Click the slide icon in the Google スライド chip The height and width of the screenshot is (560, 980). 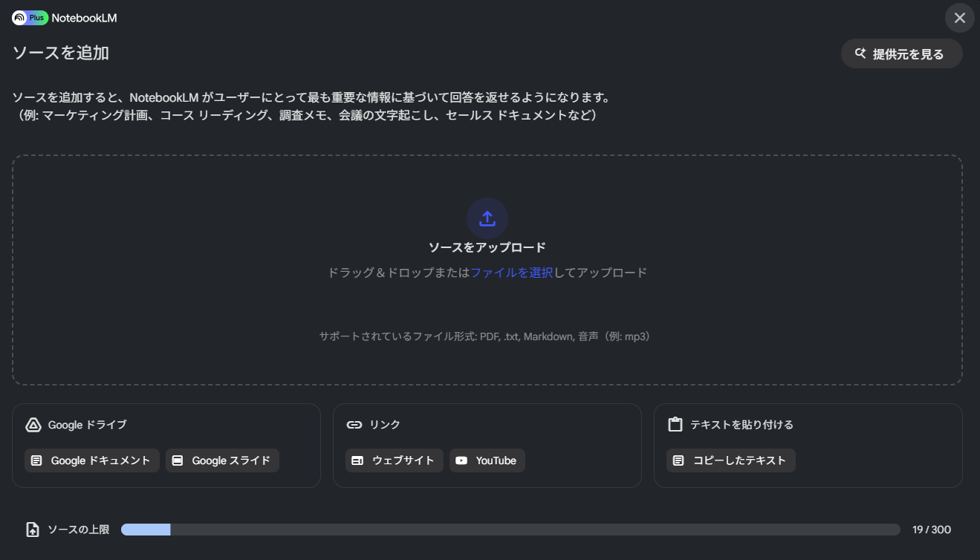tap(178, 460)
